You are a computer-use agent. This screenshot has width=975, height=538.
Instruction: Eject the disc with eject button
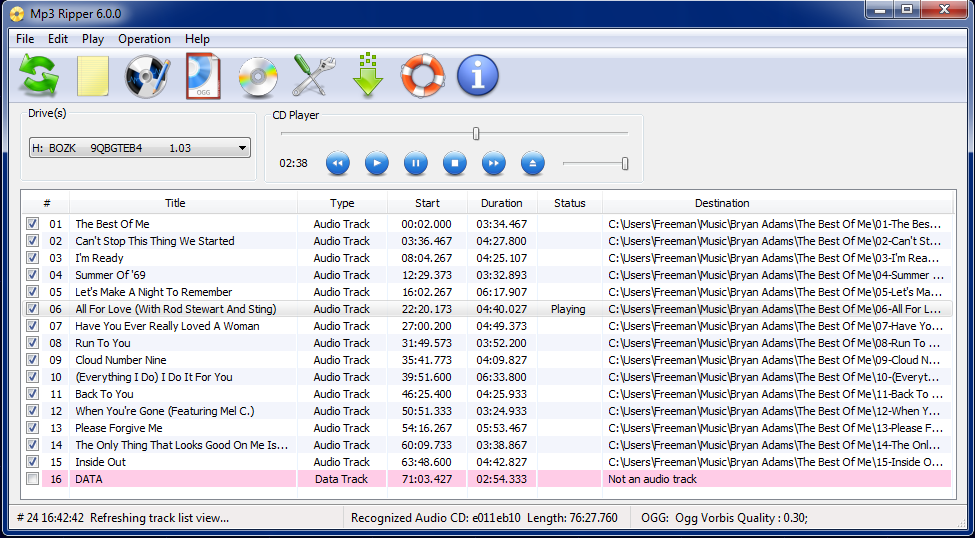coord(533,164)
